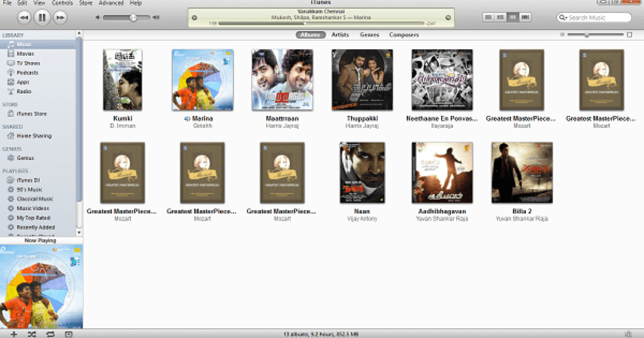Click the sidebar scroll down arrow

coord(79,233)
